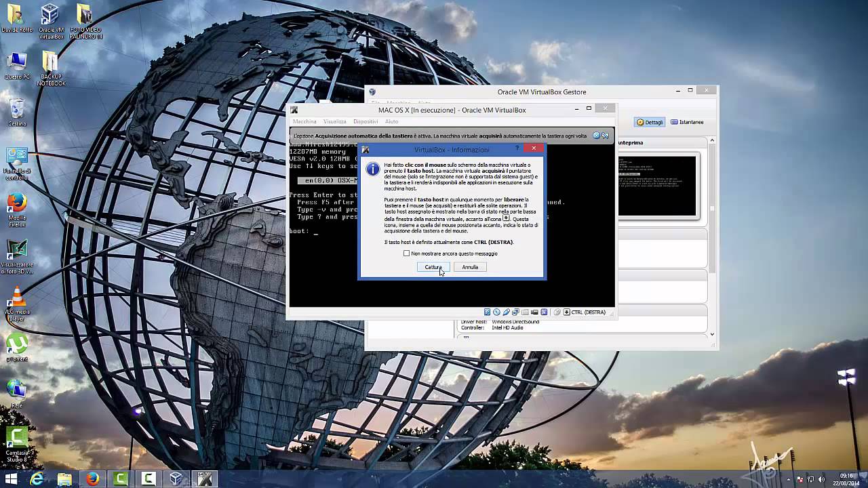Open Camtasia Studio 8 desktop shortcut
Image resolution: width=868 pixels, height=488 pixels.
click(17, 445)
